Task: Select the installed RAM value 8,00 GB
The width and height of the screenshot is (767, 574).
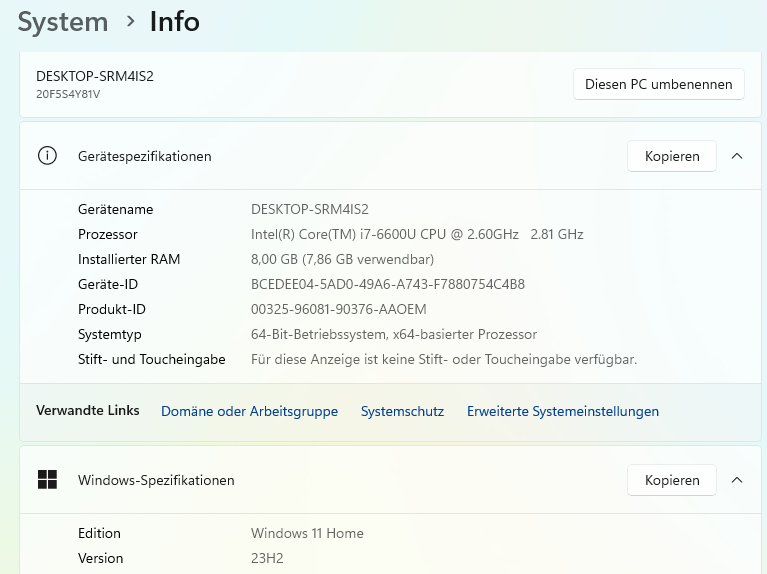Action: click(342, 259)
